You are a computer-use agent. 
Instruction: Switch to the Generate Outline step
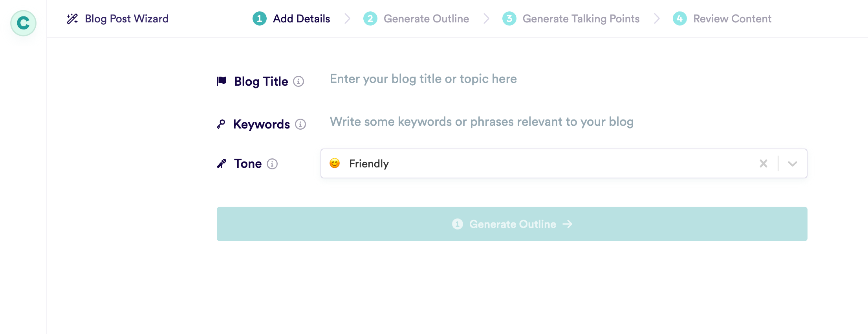tap(416, 18)
